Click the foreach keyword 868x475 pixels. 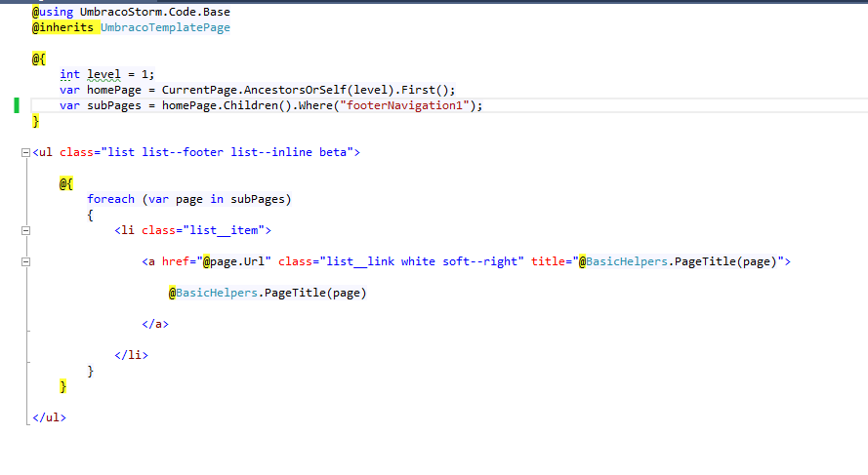pyautogui.click(x=110, y=199)
